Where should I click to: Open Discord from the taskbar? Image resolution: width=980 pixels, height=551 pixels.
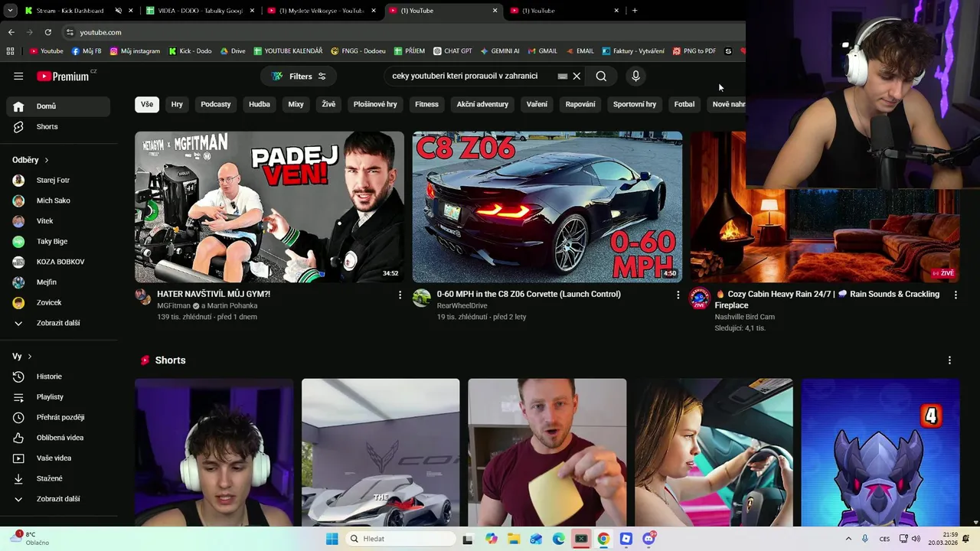coord(648,539)
